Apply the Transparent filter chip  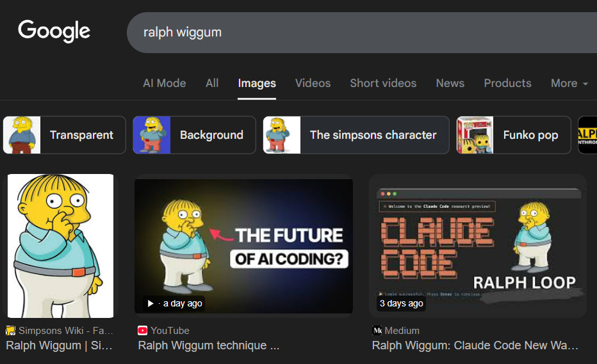[64, 135]
